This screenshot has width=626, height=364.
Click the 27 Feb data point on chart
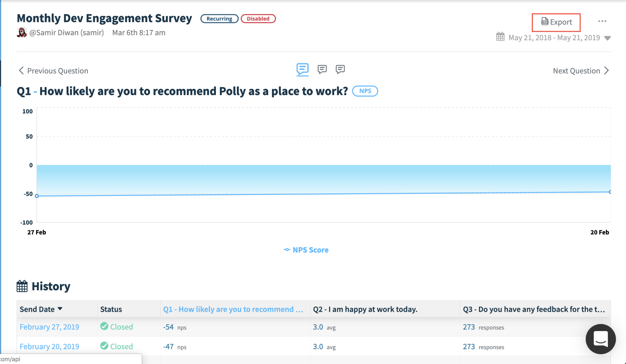click(x=37, y=196)
